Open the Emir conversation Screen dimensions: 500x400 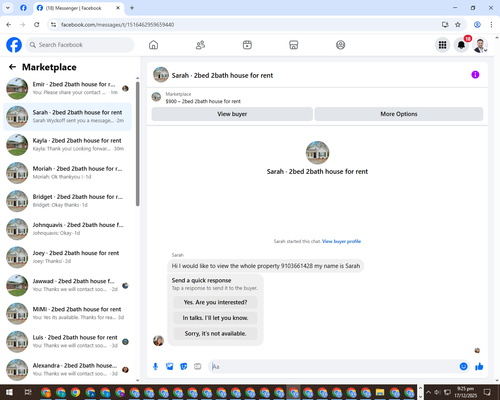tap(67, 88)
